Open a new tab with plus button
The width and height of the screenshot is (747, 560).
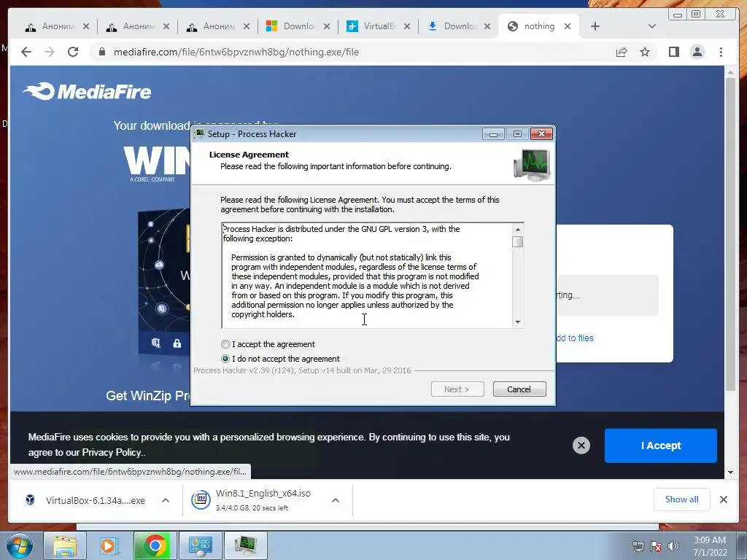tap(595, 26)
